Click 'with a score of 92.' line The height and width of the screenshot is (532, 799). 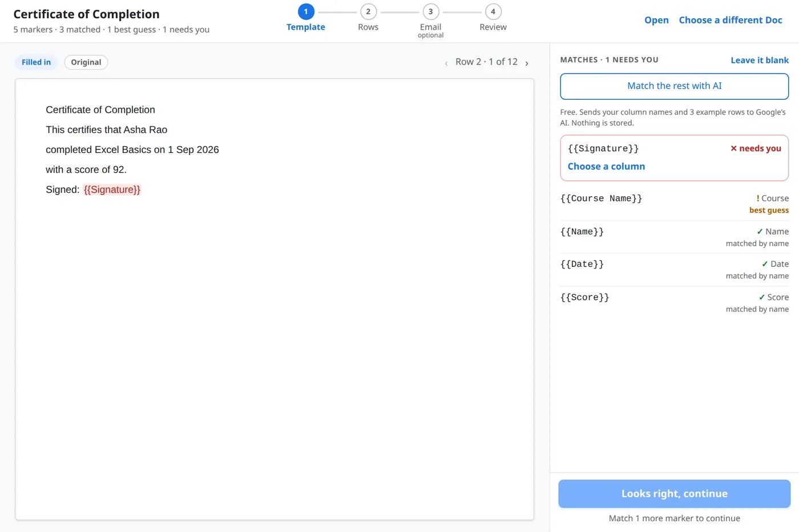tap(86, 169)
